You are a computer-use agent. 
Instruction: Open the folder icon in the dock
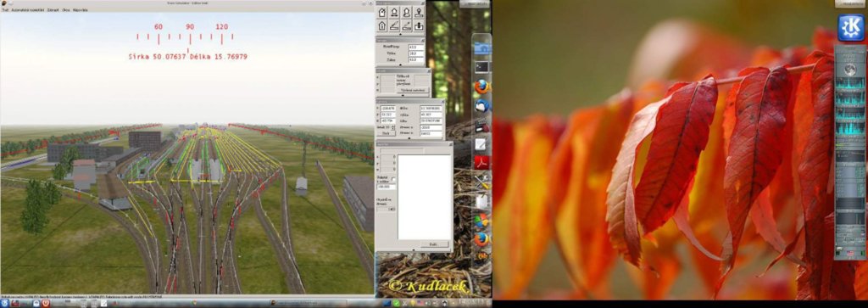482,48
